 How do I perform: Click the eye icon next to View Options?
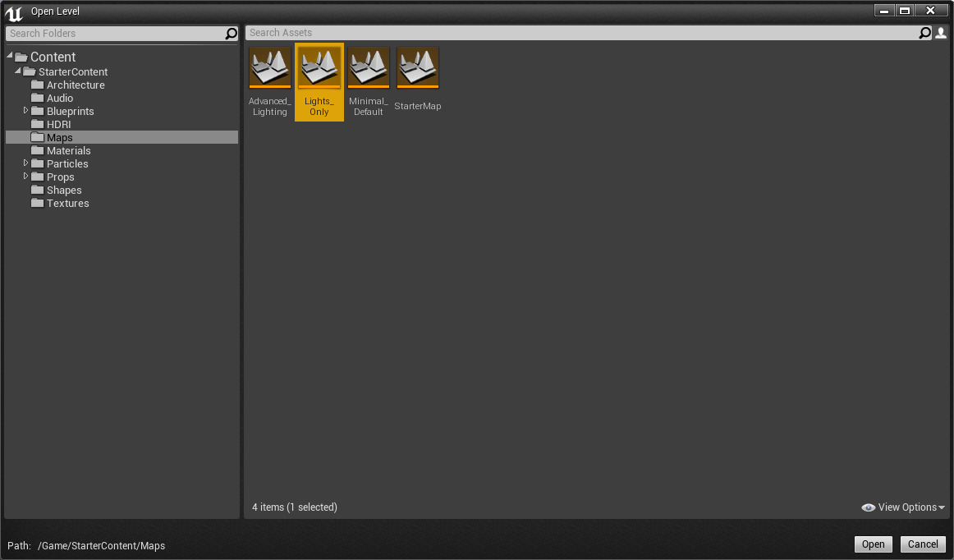(x=868, y=507)
